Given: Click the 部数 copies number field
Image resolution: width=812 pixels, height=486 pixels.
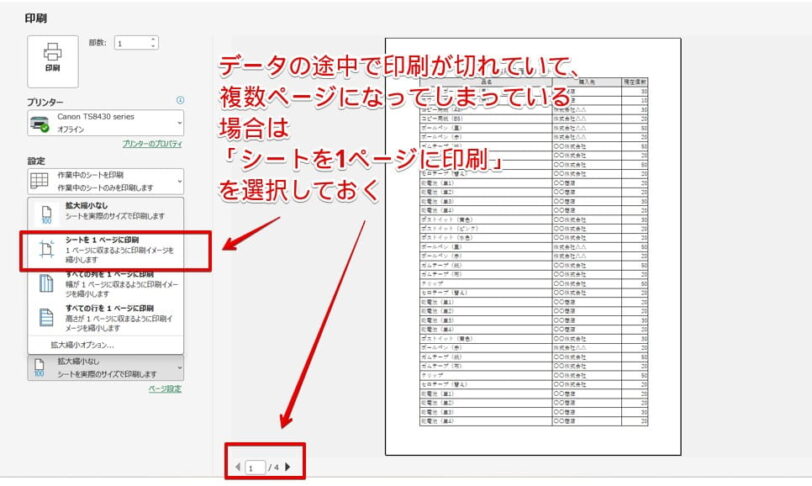Looking at the screenshot, I should (133, 43).
